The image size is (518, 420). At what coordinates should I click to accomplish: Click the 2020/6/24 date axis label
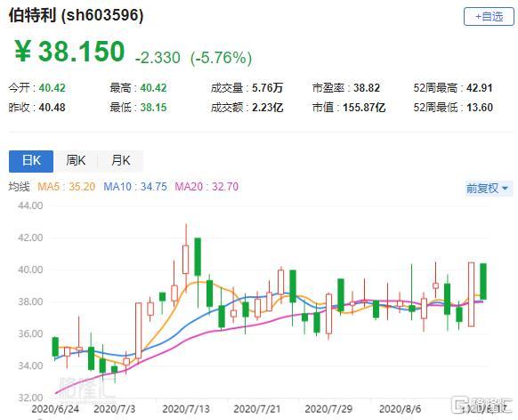pos(55,409)
